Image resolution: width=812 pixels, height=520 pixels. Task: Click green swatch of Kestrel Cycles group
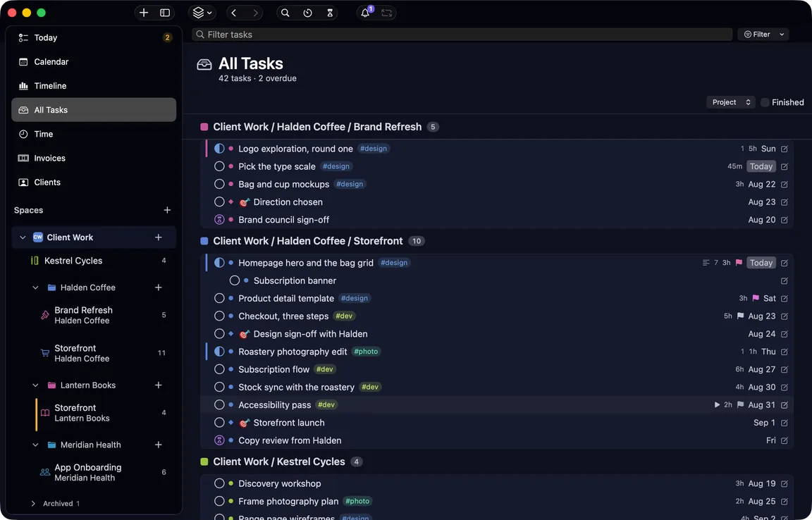point(204,462)
